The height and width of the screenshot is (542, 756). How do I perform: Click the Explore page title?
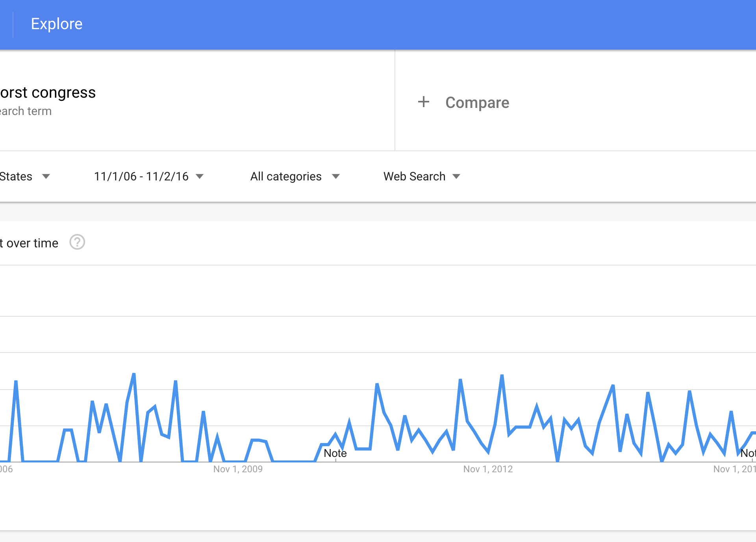pos(57,24)
